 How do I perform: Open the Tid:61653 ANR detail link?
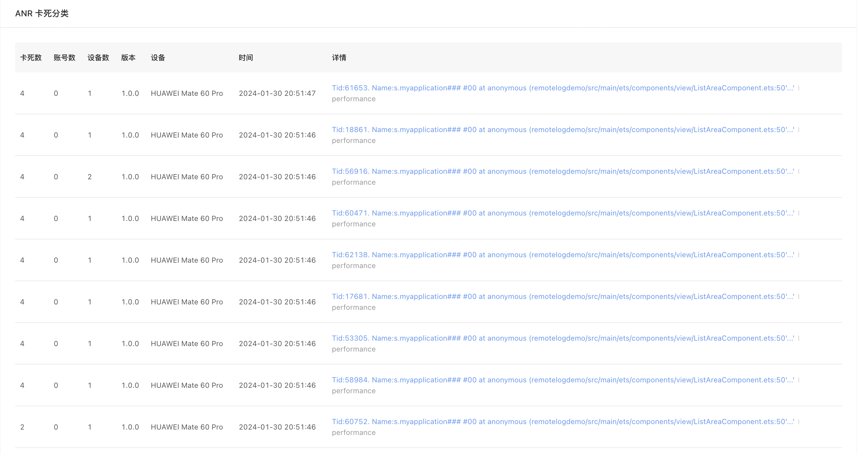[563, 88]
